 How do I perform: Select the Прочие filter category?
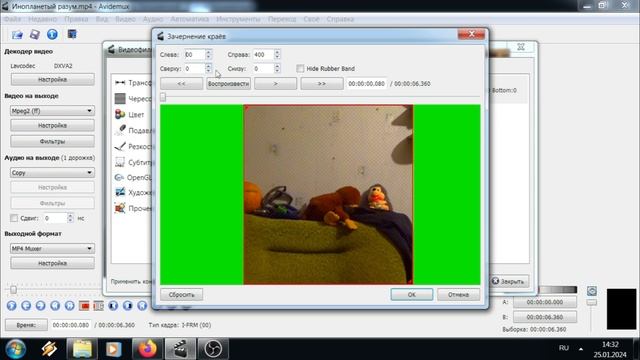133,209
